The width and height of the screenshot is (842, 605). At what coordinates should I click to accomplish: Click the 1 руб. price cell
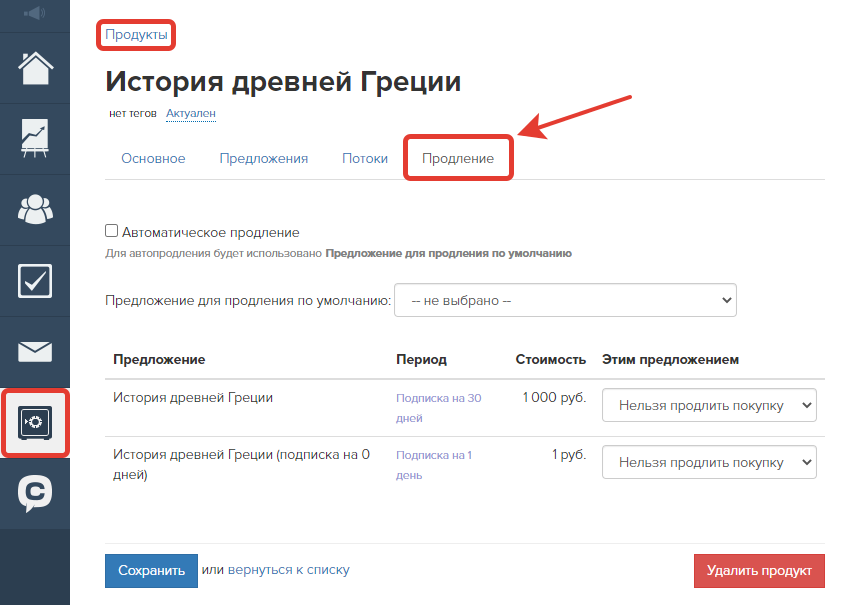[569, 454]
